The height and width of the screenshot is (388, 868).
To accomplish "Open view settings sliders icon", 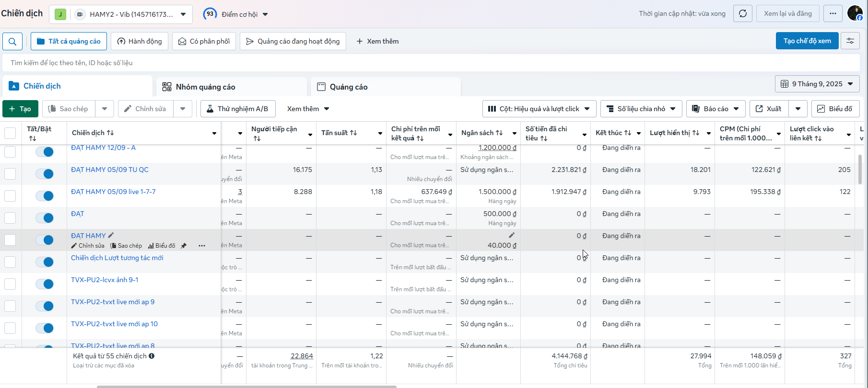I will [x=850, y=41].
